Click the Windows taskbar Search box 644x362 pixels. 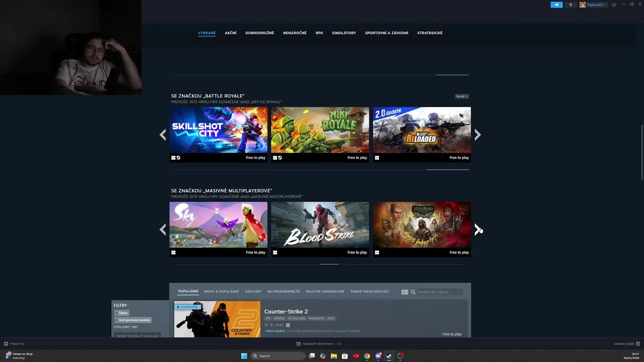point(279,356)
